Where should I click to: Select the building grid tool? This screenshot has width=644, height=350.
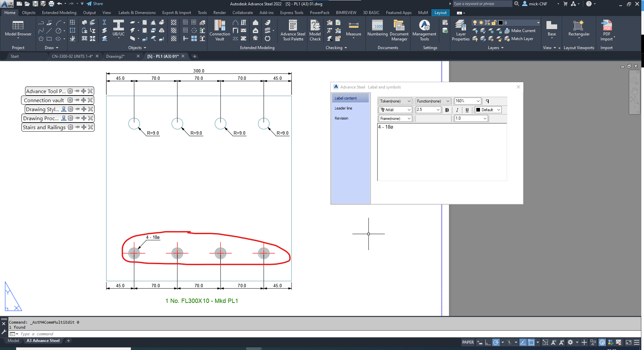tap(72, 22)
